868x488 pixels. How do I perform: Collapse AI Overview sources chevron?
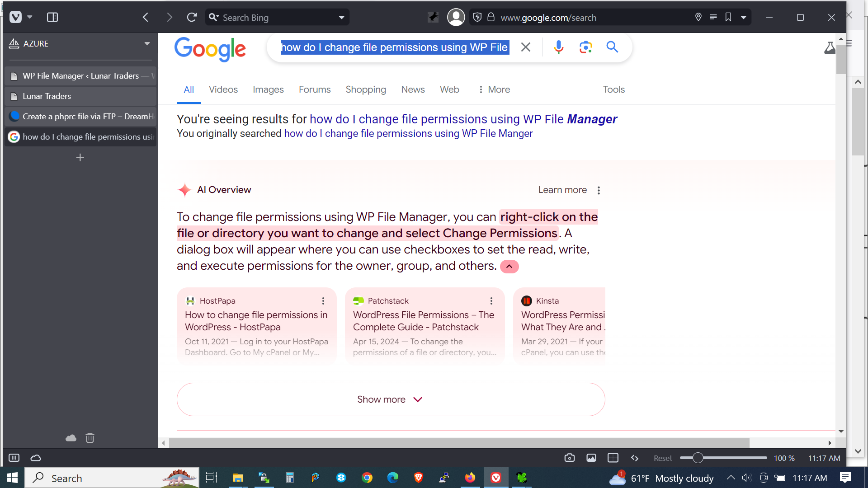click(x=509, y=267)
